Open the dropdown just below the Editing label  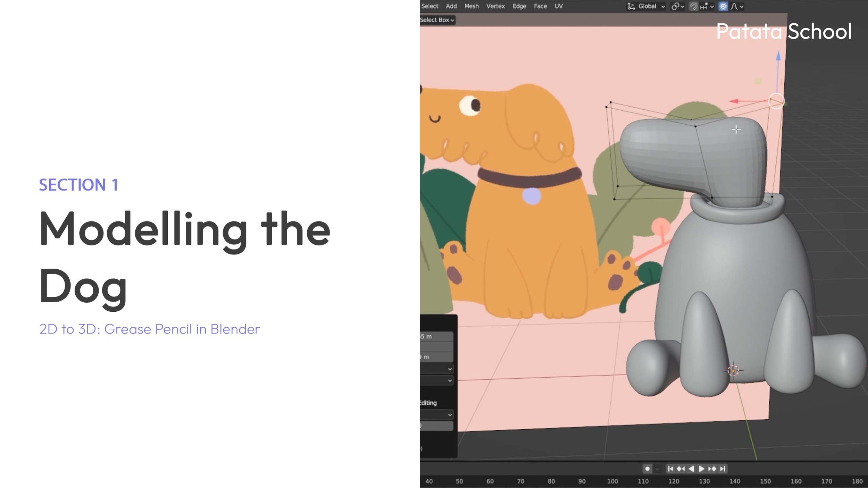coord(436,415)
